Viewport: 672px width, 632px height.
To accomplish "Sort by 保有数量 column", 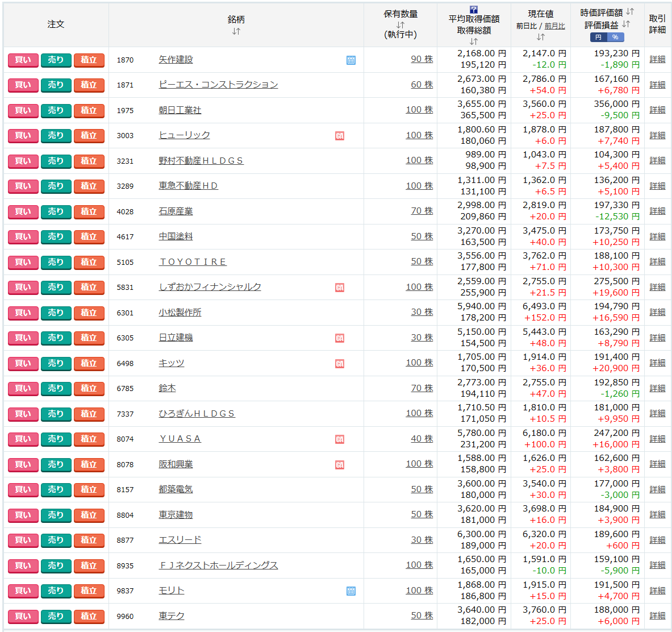I will pos(400,24).
